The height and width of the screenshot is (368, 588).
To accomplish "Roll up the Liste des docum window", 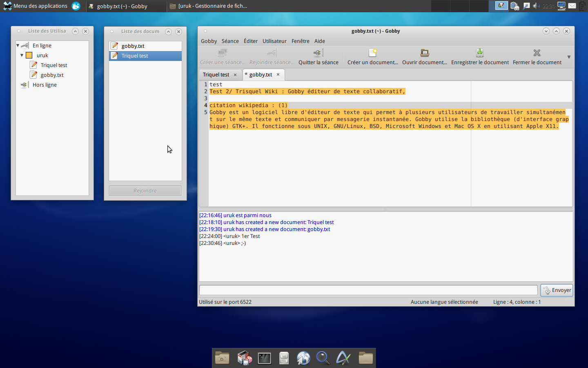I will tap(168, 31).
